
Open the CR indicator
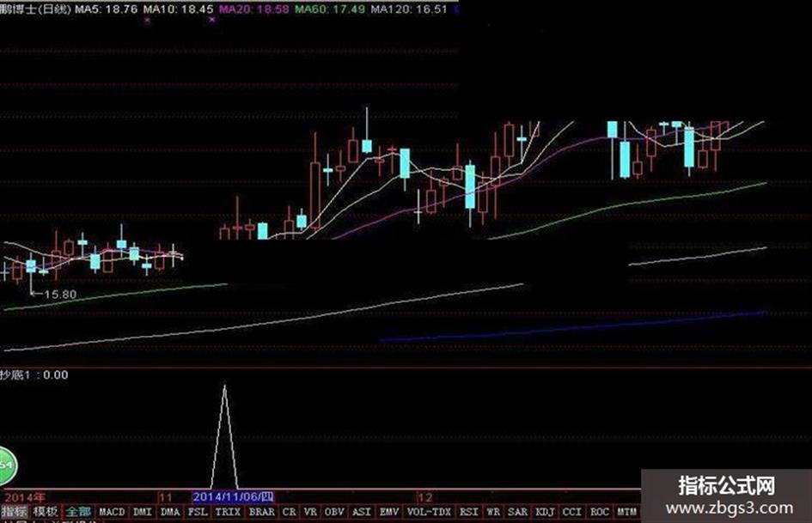pos(289,512)
